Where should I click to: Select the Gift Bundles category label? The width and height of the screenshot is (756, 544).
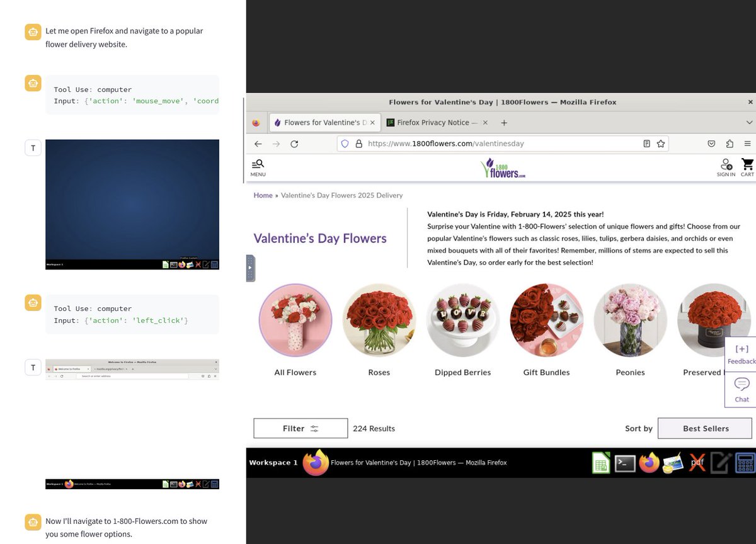click(x=546, y=372)
